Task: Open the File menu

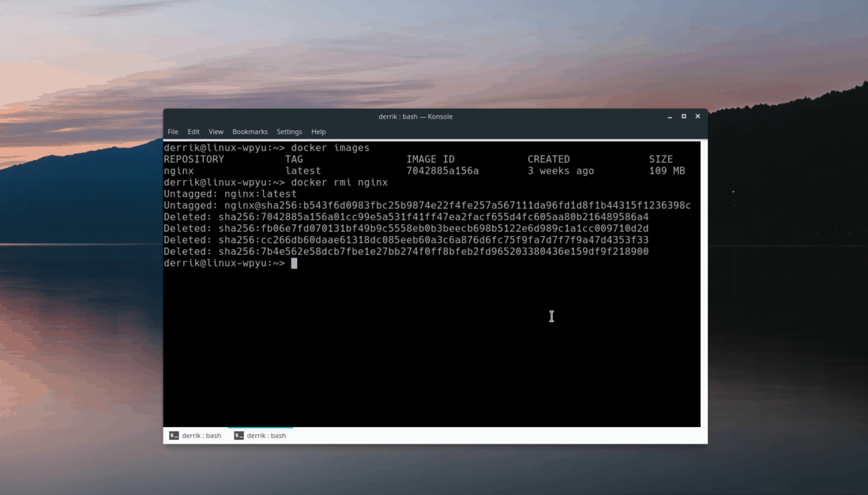Action: click(173, 132)
